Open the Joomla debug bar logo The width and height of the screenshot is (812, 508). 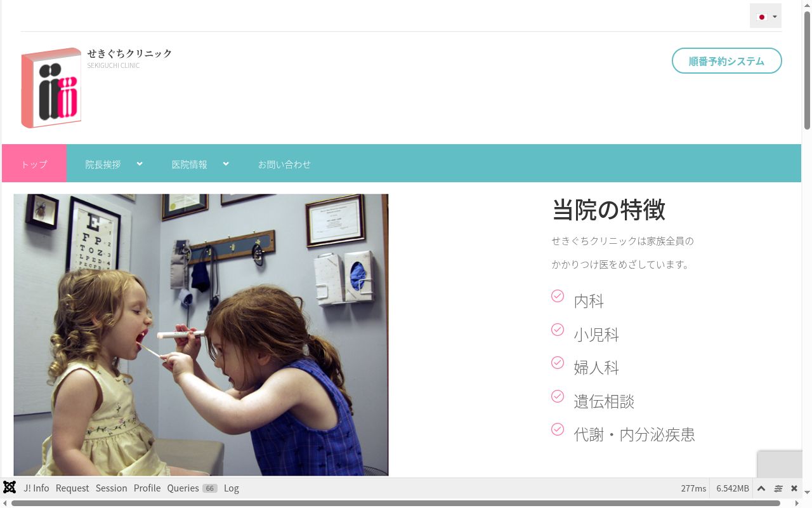(x=10, y=488)
